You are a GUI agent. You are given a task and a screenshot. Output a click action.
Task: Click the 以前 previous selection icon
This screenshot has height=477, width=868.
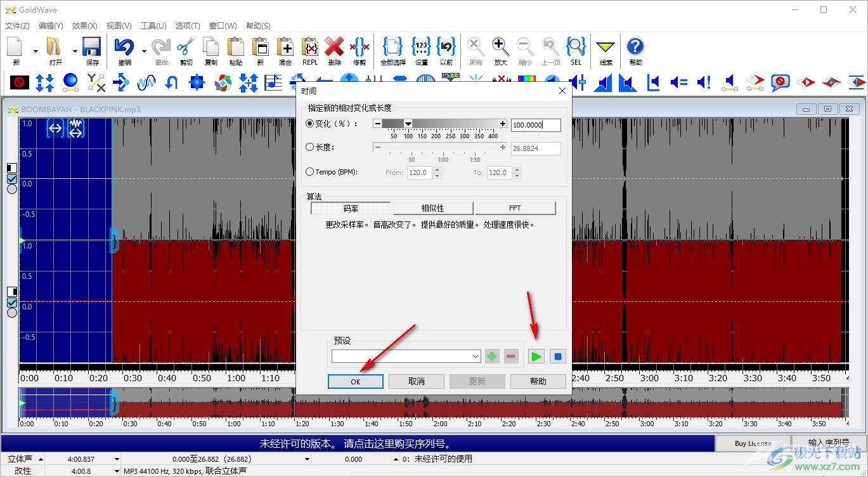click(x=446, y=47)
